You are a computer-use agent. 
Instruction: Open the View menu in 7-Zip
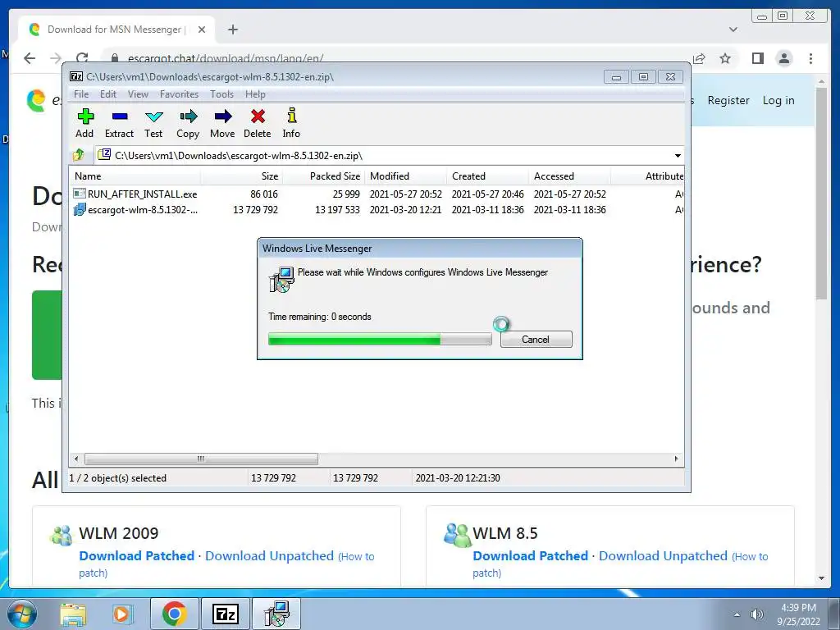click(x=138, y=94)
